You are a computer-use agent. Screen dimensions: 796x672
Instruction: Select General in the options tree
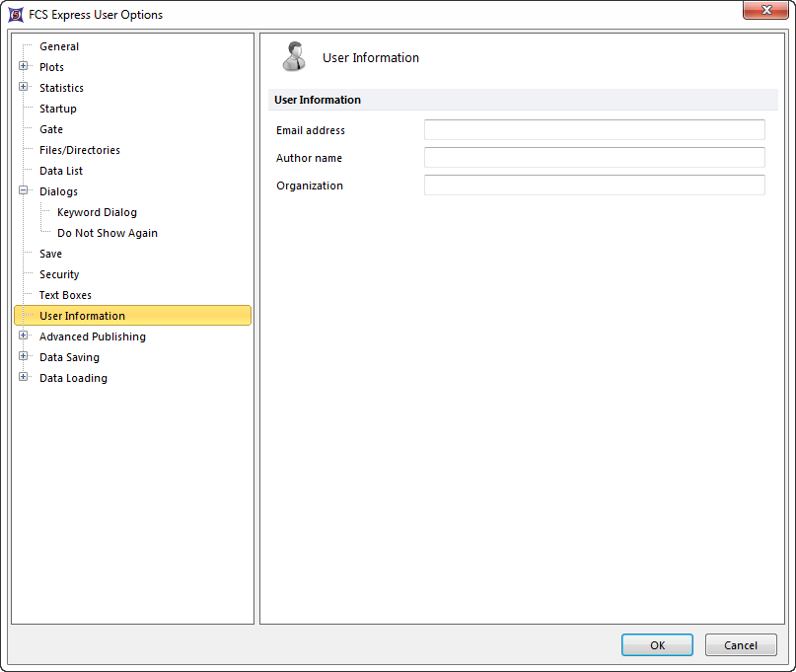(x=59, y=46)
